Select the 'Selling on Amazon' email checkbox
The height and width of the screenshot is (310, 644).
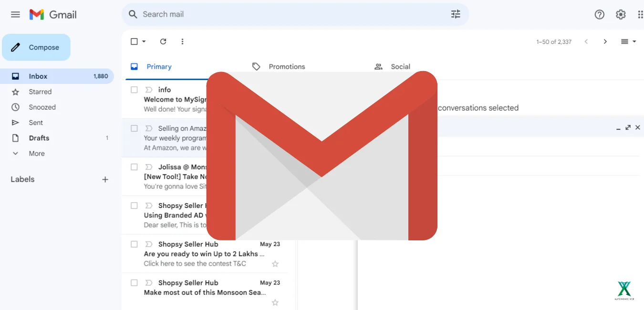pyautogui.click(x=134, y=128)
